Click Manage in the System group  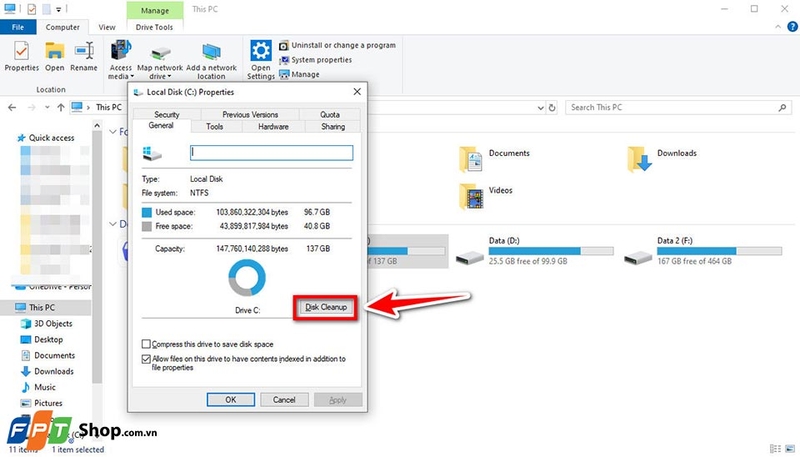(299, 74)
